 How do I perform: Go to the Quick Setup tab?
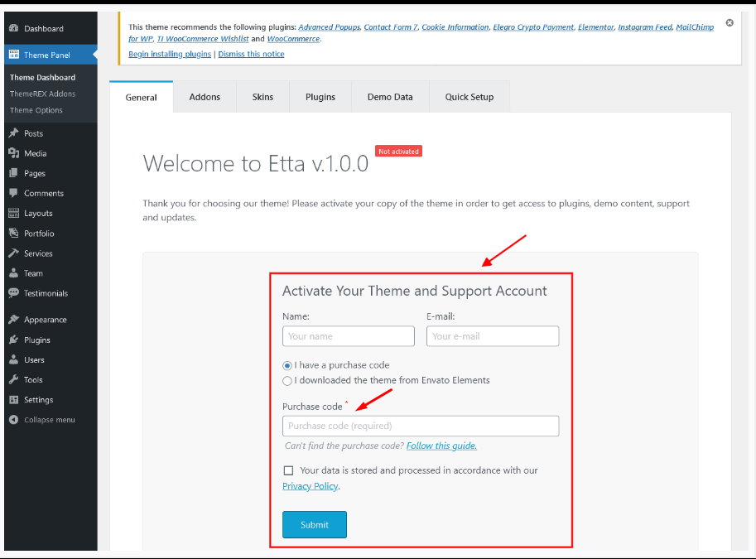[469, 97]
